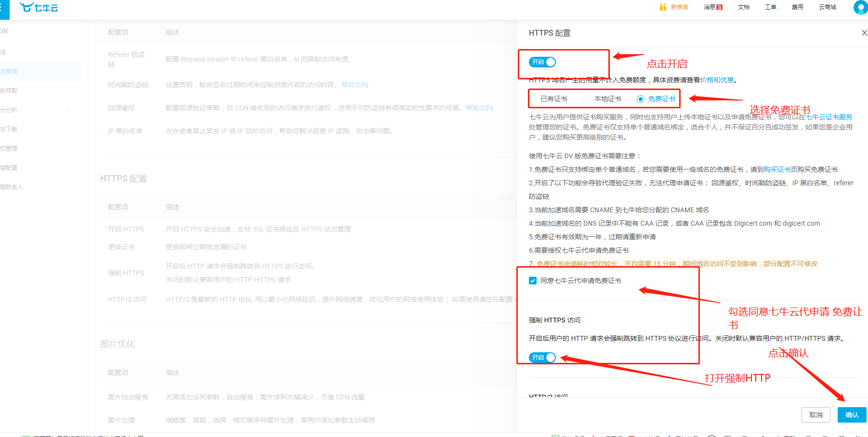Click the 更换证书 row label
The image size is (868, 437).
click(x=121, y=247)
